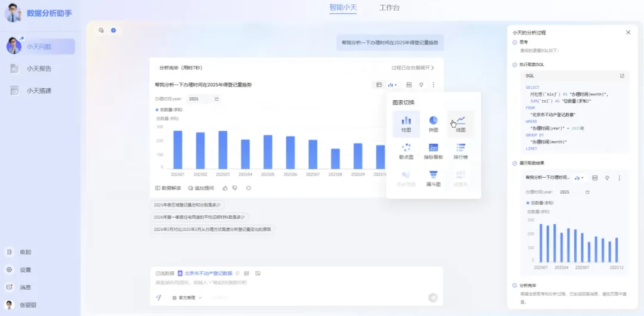Choose the 排行榜 ranking chart icon
Viewport: 644px width, 316px height.
(x=460, y=151)
